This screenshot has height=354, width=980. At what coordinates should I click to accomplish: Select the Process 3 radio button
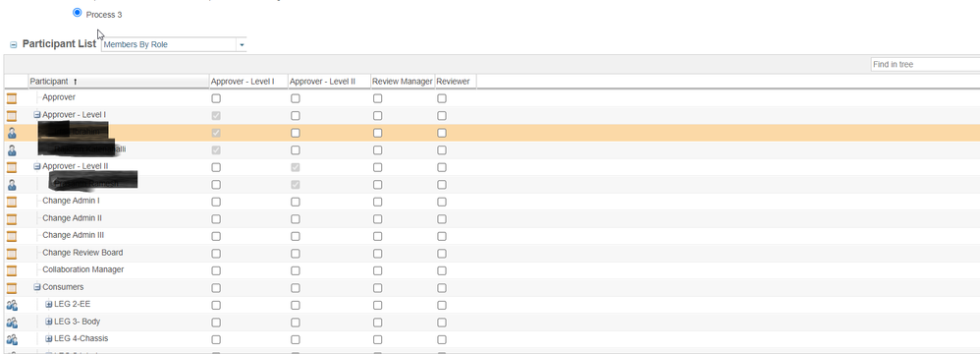[x=77, y=13]
